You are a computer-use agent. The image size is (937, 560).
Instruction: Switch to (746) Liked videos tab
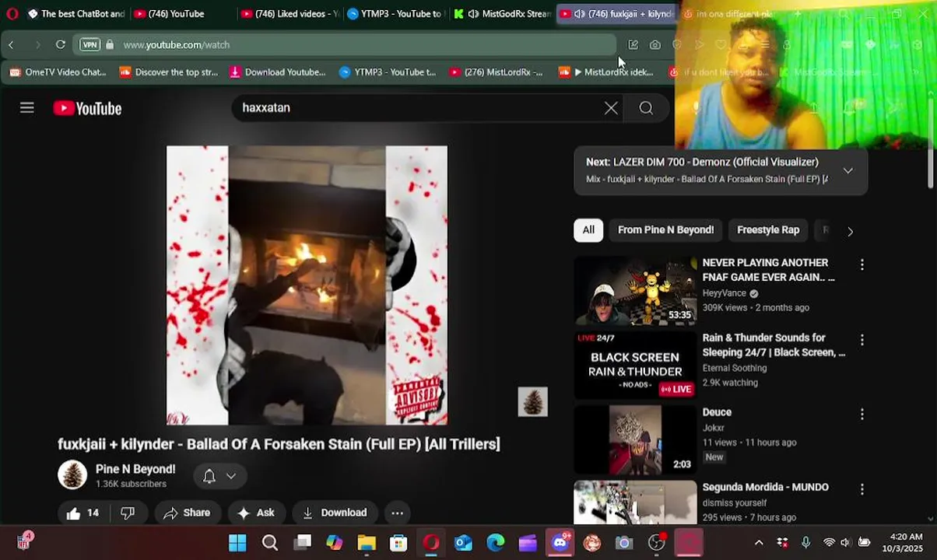pyautogui.click(x=290, y=13)
